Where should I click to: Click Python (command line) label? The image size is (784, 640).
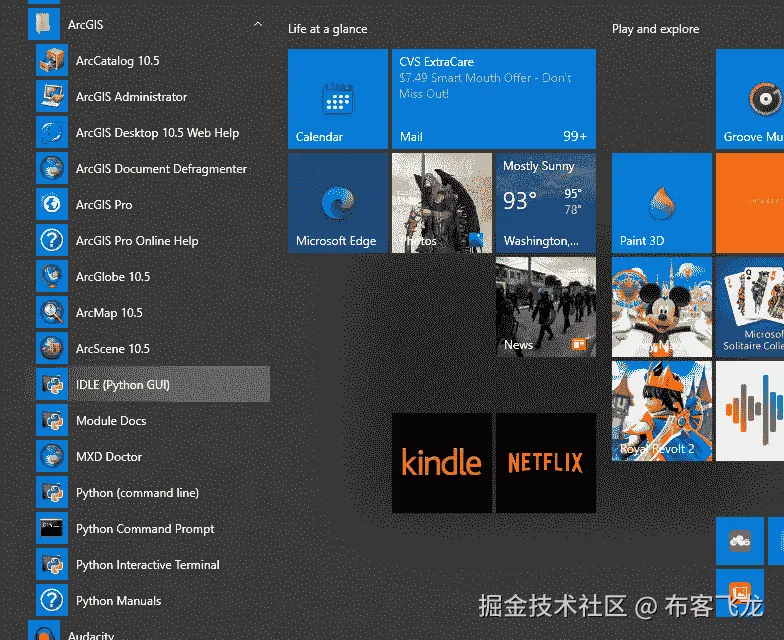point(137,493)
